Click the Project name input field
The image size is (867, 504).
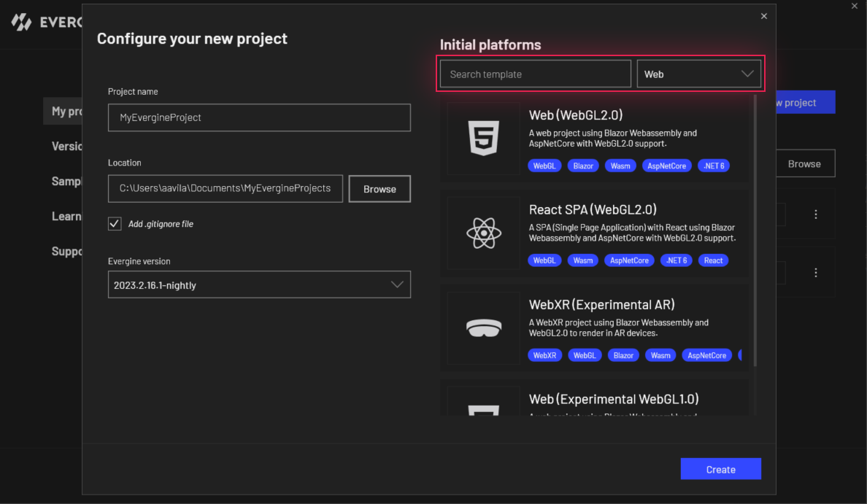click(259, 117)
